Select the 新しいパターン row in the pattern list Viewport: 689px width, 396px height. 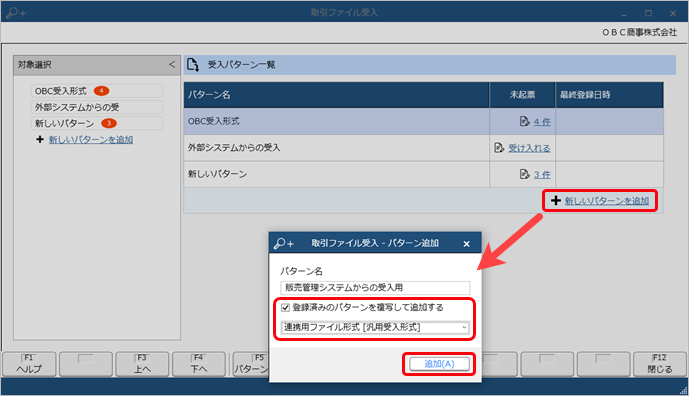(x=424, y=174)
